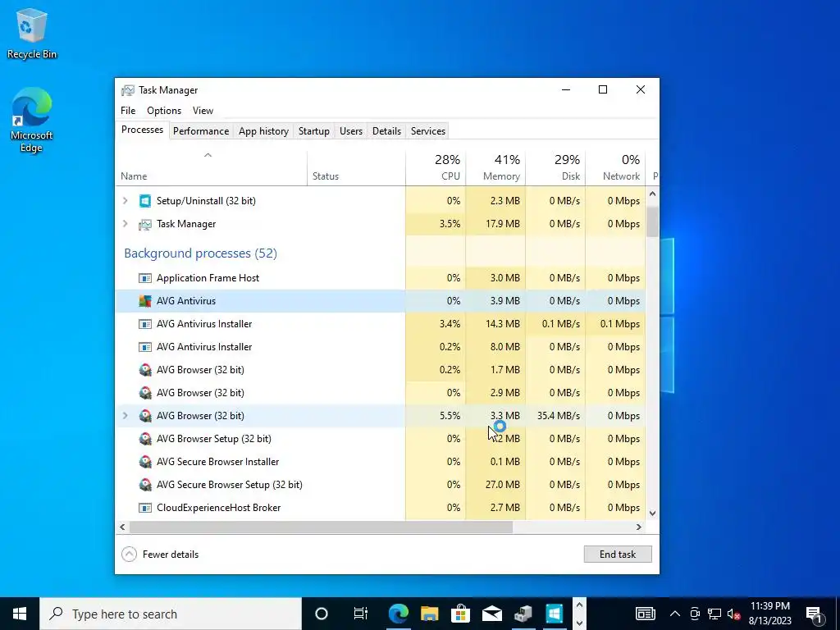Click the horizontal scrollbar left arrow

(123, 527)
